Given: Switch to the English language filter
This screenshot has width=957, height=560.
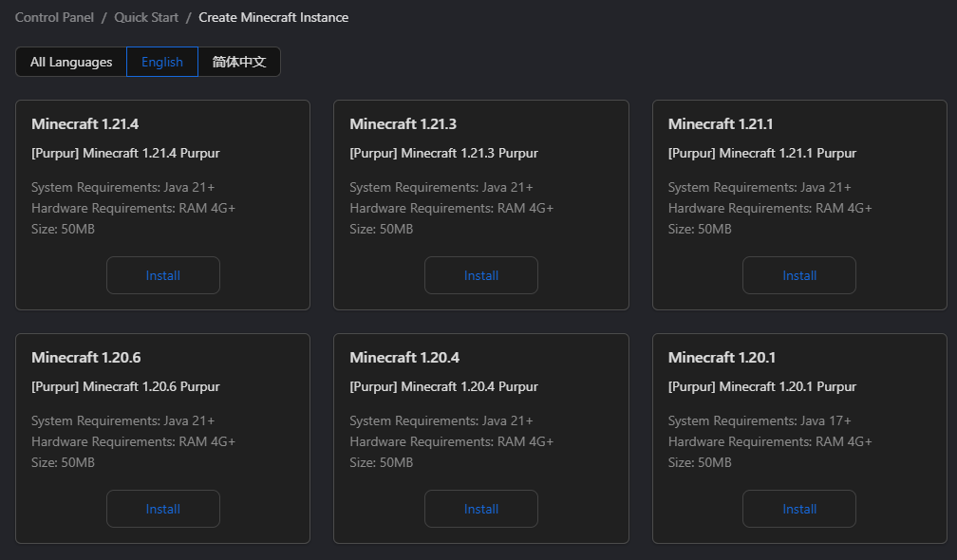Looking at the screenshot, I should pos(162,62).
